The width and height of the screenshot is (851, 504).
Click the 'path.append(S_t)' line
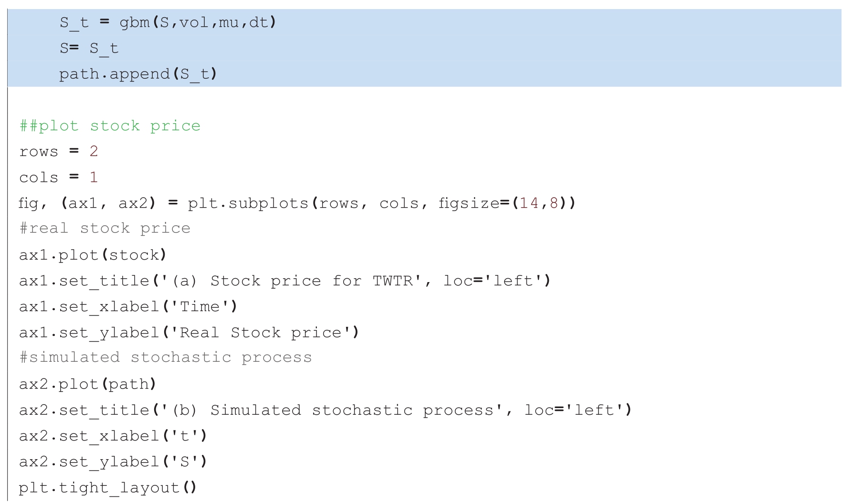click(x=137, y=74)
